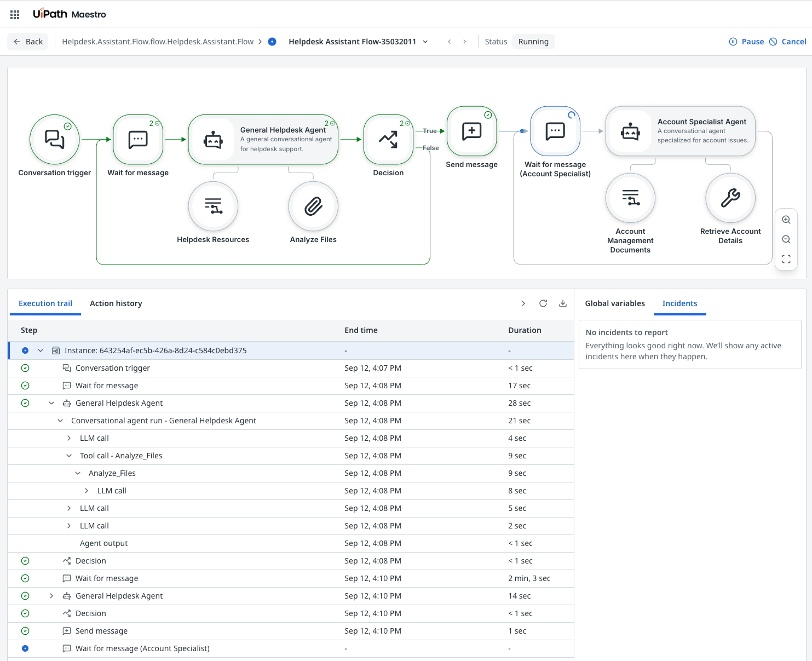Open the Helpdesk Assistant Flow-35032011 dropdown
The height and width of the screenshot is (661, 812).
click(425, 42)
